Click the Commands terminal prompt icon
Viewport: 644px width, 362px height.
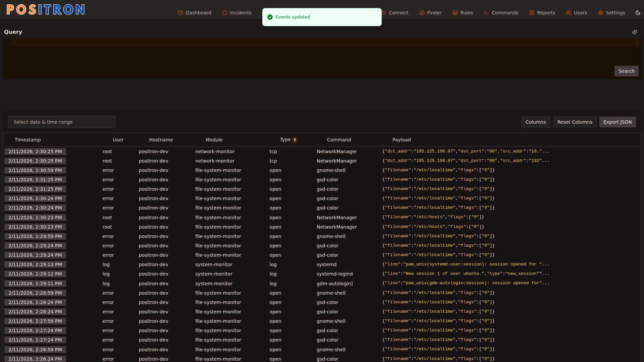coord(486,13)
